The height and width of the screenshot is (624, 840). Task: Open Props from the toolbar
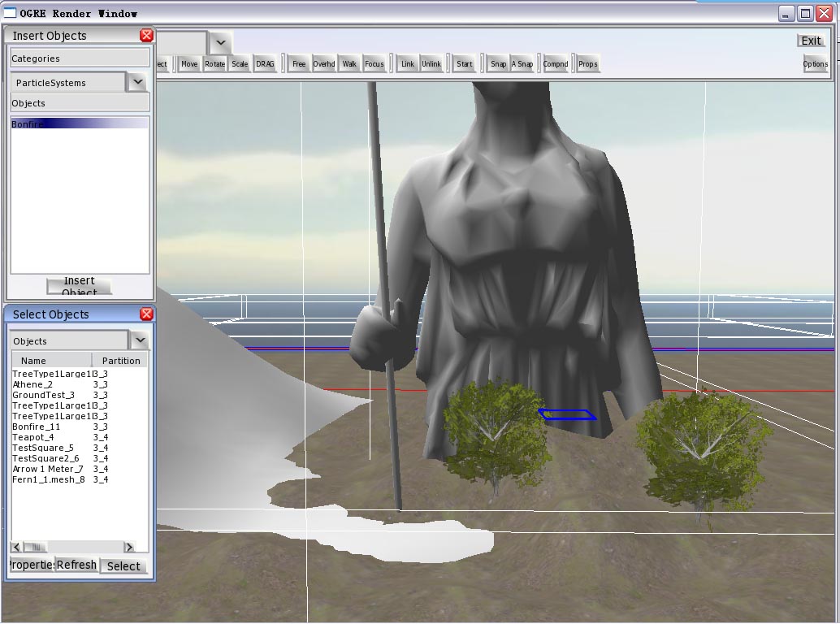(x=587, y=64)
